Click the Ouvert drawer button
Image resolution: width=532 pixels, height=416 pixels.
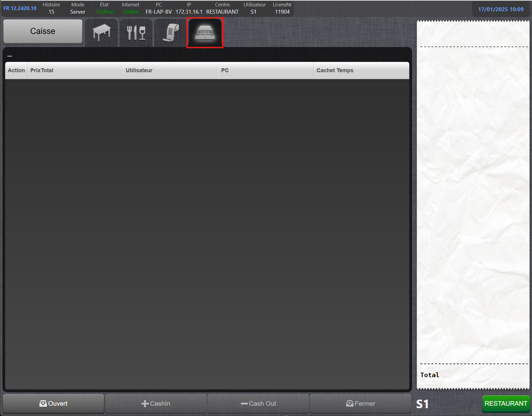click(53, 404)
